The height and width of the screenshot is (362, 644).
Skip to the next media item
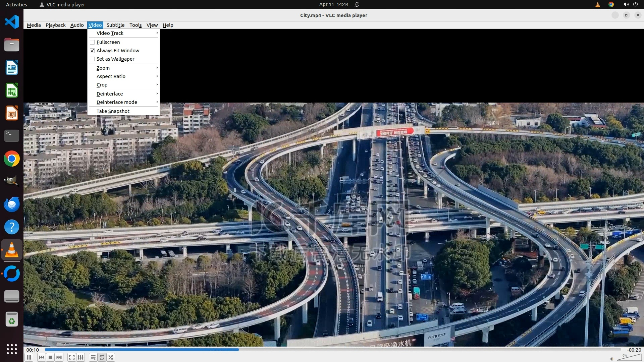(x=59, y=357)
